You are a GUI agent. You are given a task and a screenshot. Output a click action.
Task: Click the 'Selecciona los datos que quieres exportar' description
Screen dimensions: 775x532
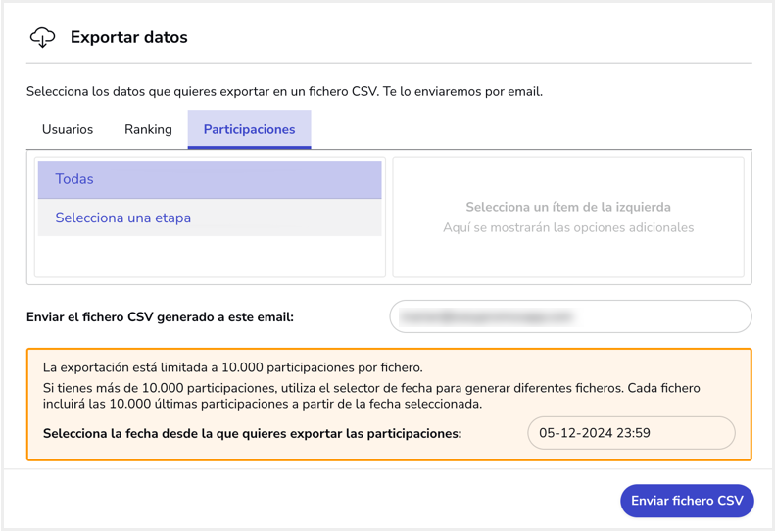[284, 91]
